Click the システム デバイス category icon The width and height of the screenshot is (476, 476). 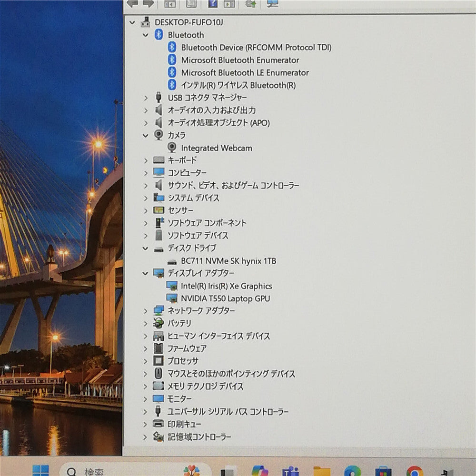tap(159, 198)
